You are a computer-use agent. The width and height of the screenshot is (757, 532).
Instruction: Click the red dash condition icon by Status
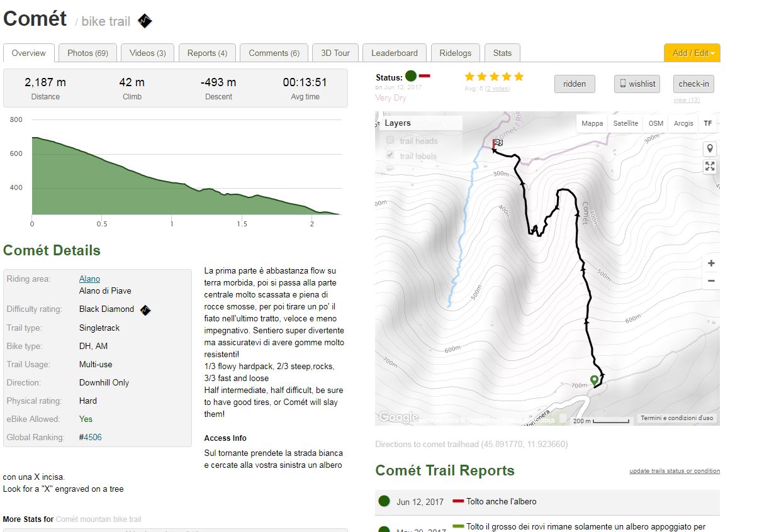click(x=424, y=76)
